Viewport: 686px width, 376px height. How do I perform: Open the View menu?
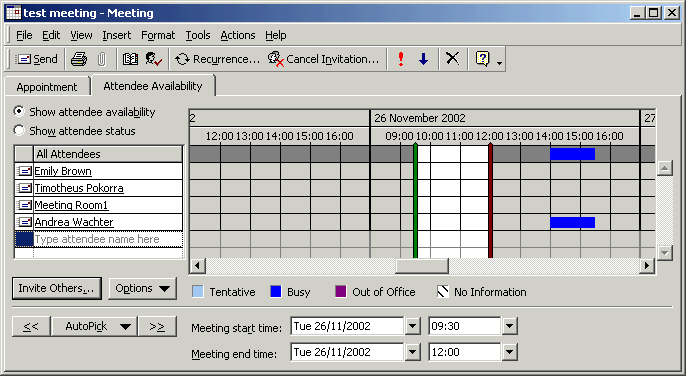tap(81, 35)
